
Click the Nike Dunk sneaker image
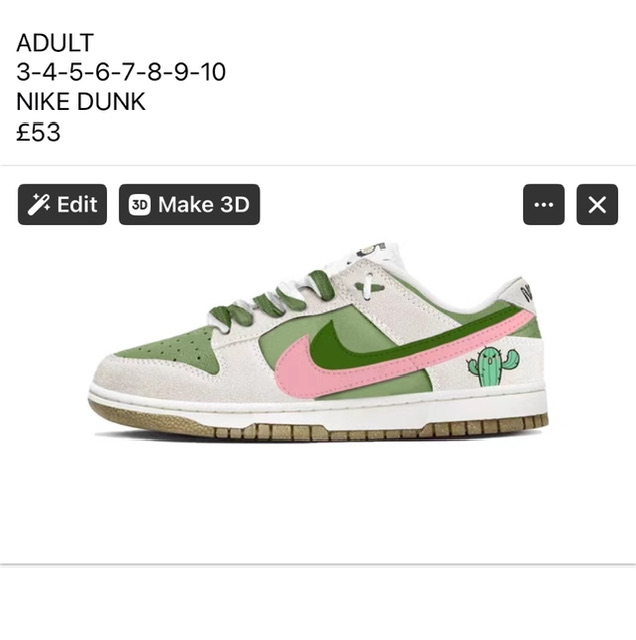[318, 342]
